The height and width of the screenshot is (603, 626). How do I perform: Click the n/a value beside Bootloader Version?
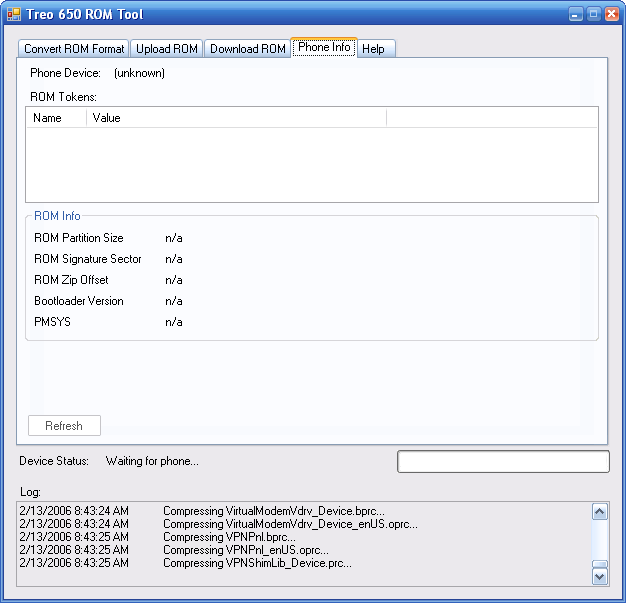174,301
